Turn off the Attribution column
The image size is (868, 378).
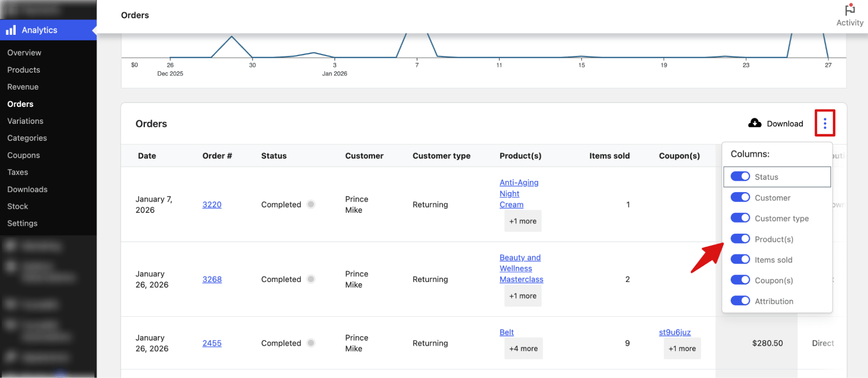(x=740, y=301)
